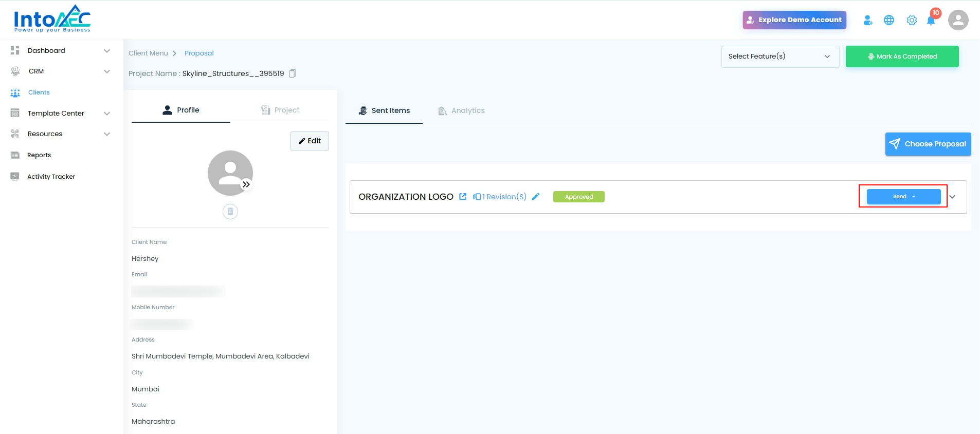The image size is (980, 434).
Task: Edit the ORGANIZATION LOGO proposal pencil icon
Action: click(x=536, y=197)
